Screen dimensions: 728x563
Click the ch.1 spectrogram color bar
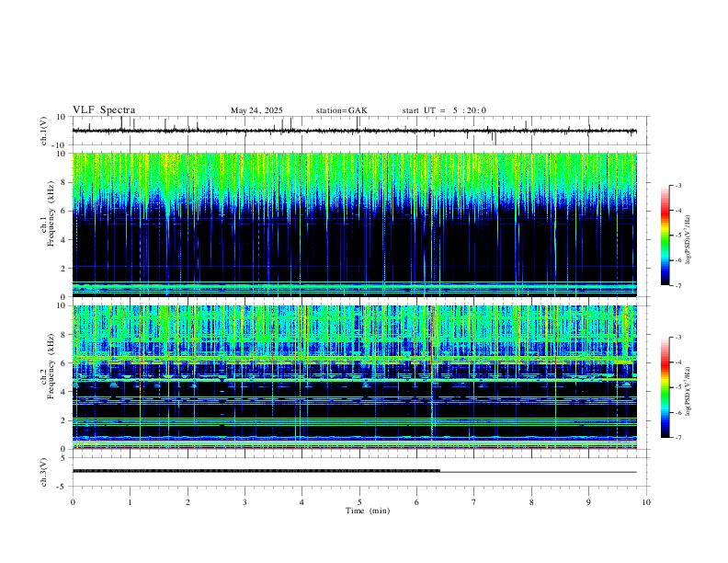(665, 236)
